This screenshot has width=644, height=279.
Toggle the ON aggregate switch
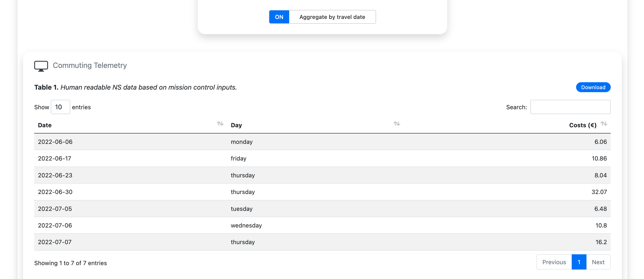coord(279,17)
